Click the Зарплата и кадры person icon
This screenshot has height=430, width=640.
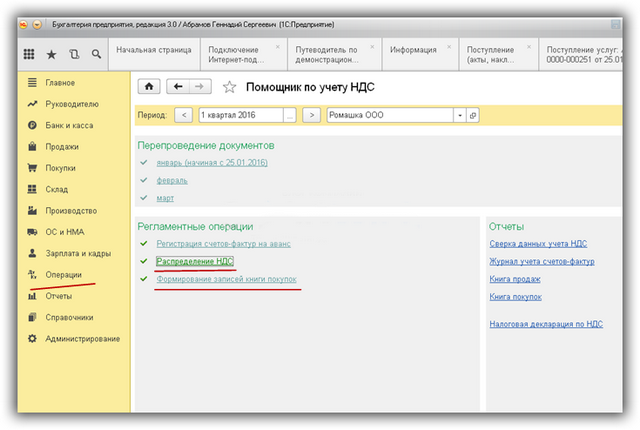[32, 253]
